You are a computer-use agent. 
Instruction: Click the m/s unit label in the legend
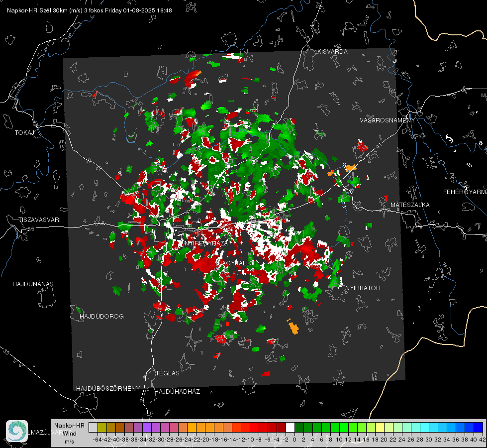click(69, 442)
